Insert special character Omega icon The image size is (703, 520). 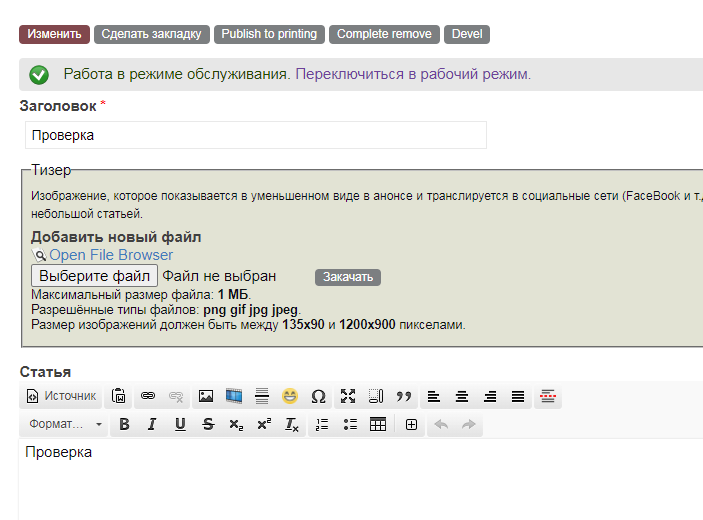pyautogui.click(x=318, y=396)
